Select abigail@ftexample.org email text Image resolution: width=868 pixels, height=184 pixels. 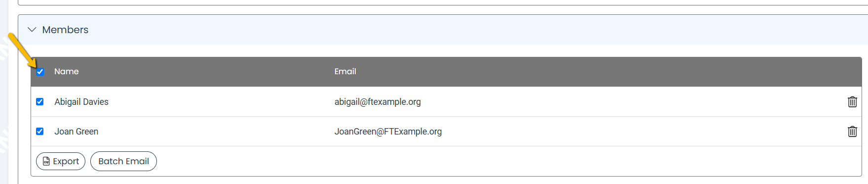[x=377, y=102]
